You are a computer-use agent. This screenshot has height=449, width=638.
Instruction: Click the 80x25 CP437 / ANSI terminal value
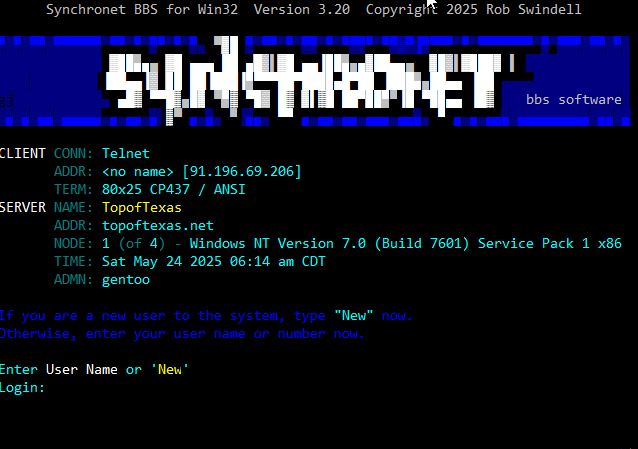173,189
